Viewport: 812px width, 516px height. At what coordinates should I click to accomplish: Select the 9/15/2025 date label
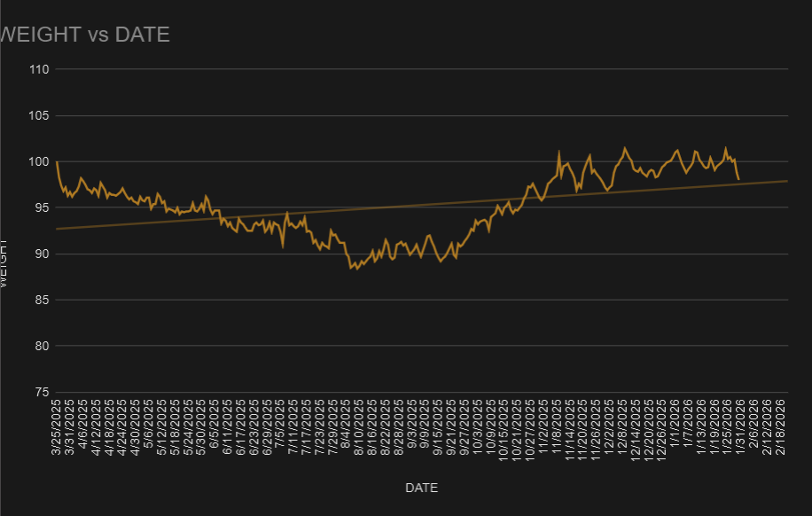click(438, 426)
